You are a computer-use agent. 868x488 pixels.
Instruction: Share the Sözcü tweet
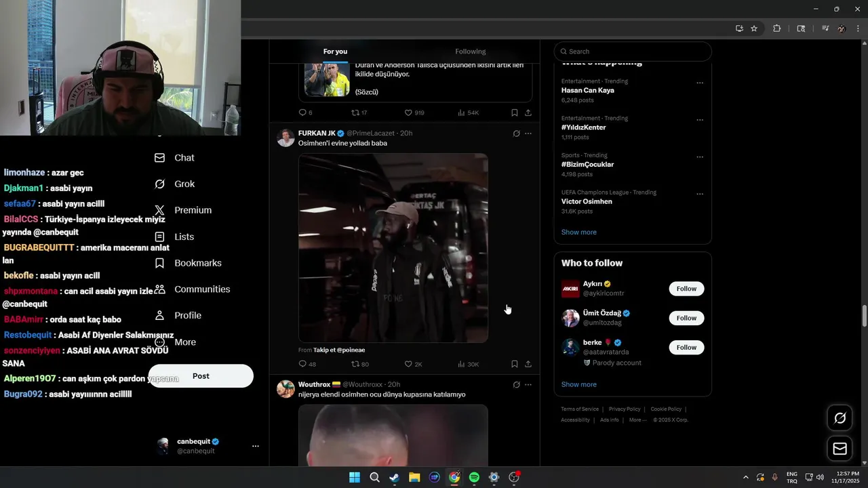pos(528,113)
